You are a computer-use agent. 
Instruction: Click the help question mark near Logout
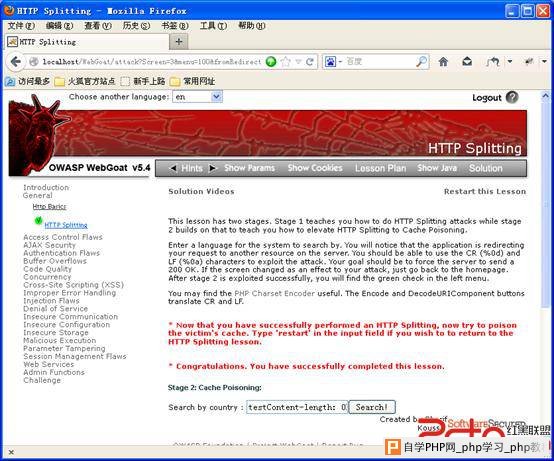tap(512, 97)
